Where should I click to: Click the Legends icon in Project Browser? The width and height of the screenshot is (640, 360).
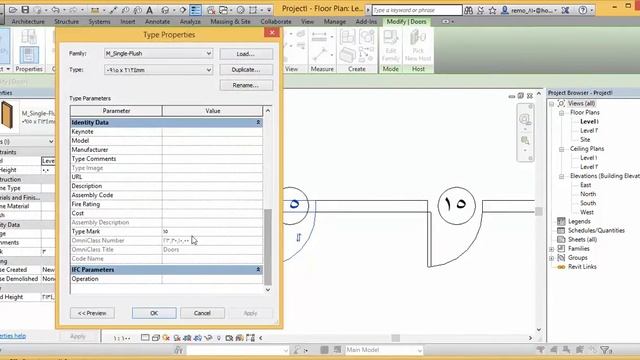pyautogui.click(x=561, y=221)
